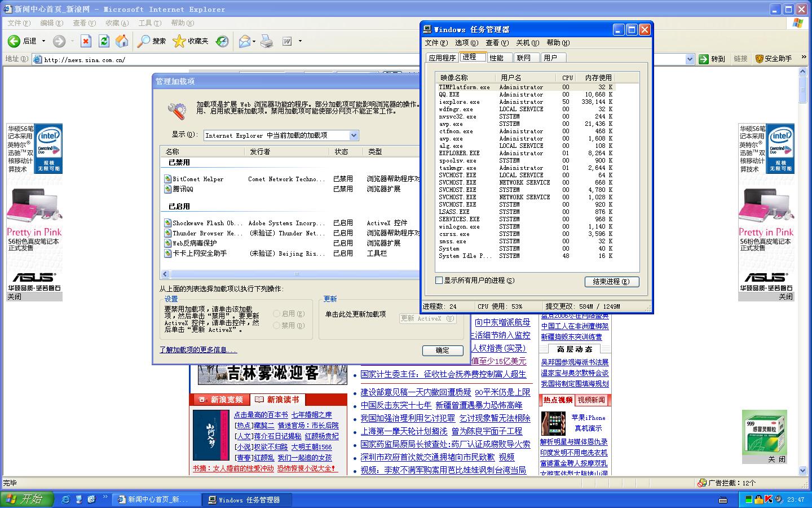Open the 收藏 menu in Internet Explorer
The height and width of the screenshot is (508, 812).
(x=117, y=23)
